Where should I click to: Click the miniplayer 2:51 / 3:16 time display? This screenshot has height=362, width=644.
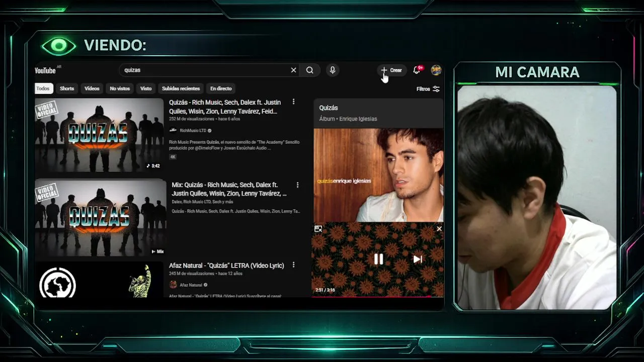(325, 290)
